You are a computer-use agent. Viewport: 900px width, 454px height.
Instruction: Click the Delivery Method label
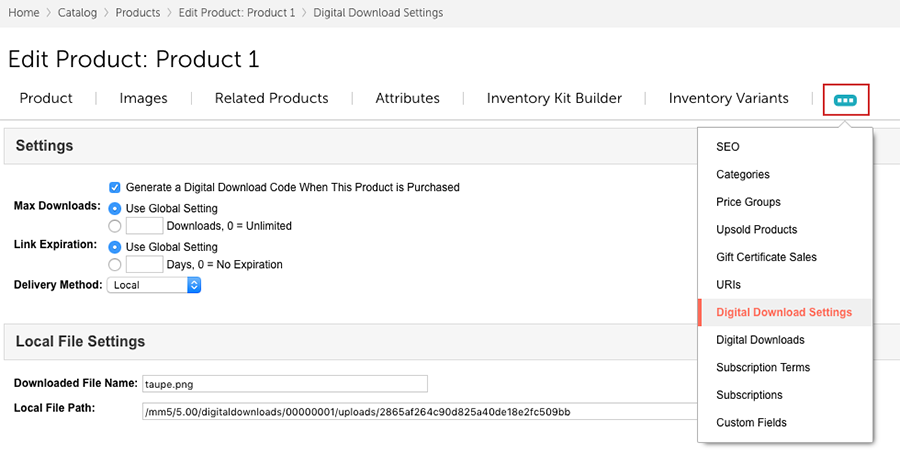[58, 285]
